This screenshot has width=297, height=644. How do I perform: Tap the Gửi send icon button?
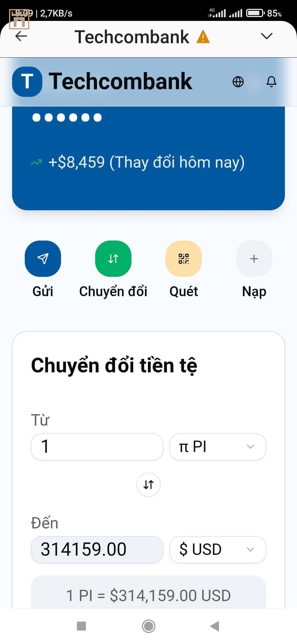coord(43,259)
